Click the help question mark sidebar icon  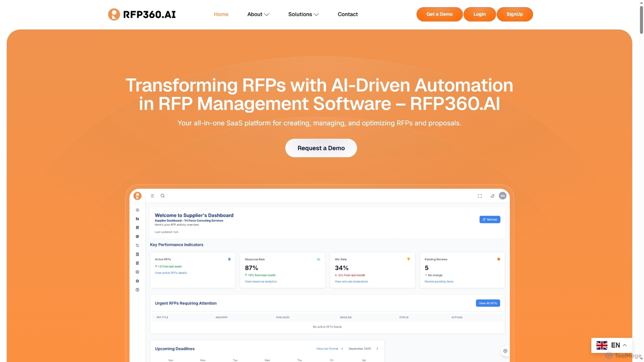point(137,290)
